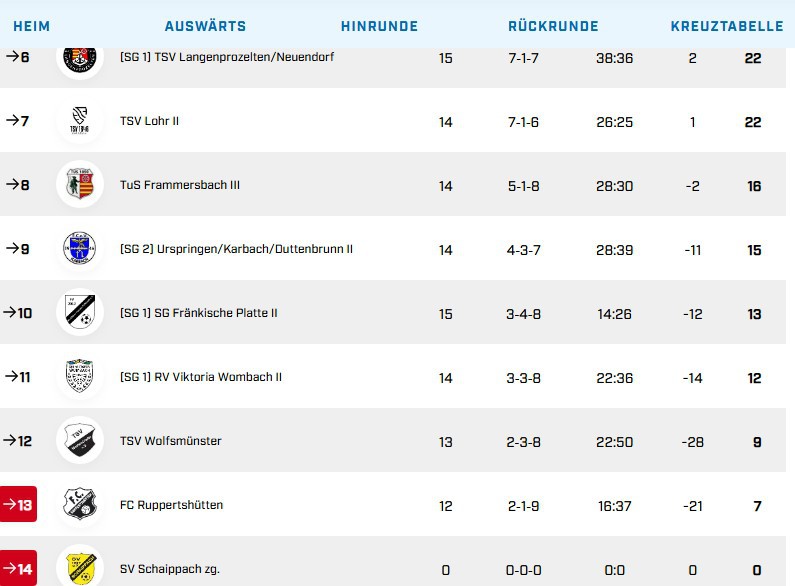The height and width of the screenshot is (586, 795).
Task: Click the RV Viktoria Wombach II crest
Action: click(80, 377)
